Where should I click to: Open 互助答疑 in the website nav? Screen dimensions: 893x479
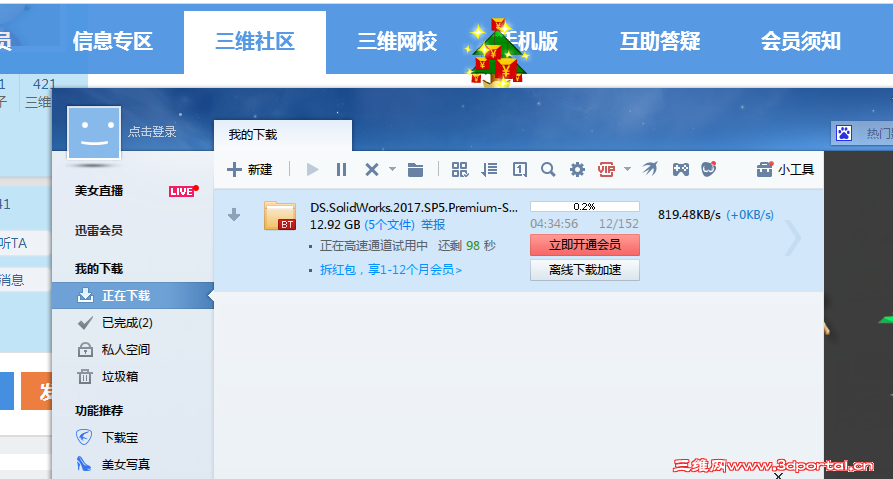click(659, 41)
